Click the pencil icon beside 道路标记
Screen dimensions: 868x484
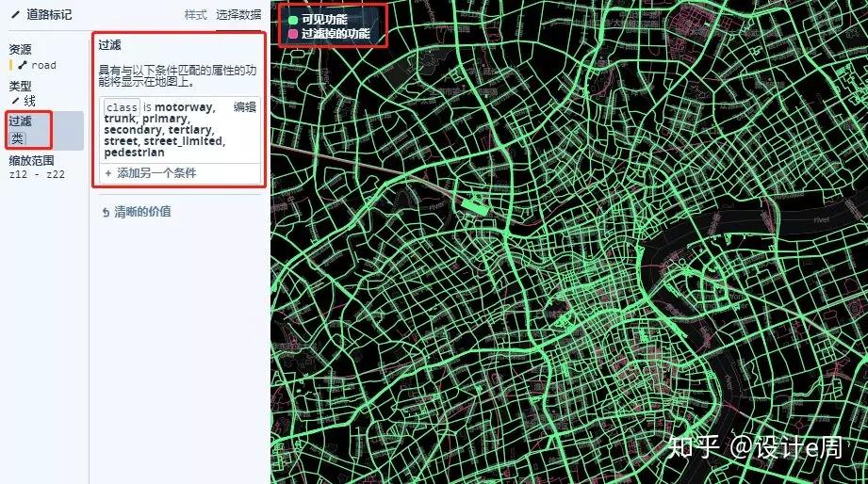[15, 15]
